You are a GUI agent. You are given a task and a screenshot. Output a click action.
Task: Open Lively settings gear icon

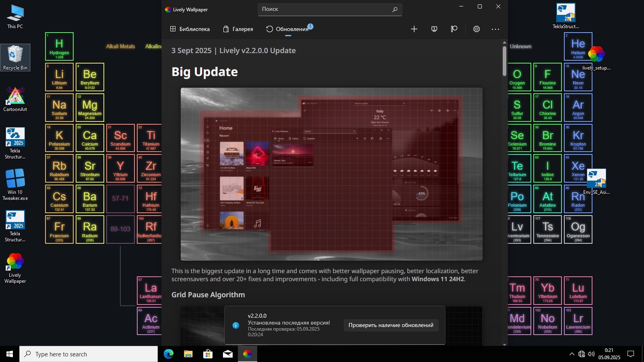coord(477,29)
